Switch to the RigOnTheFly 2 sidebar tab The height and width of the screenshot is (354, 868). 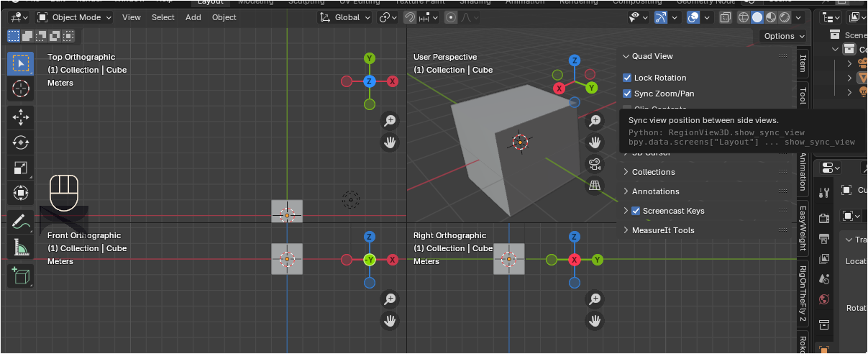coord(803,293)
